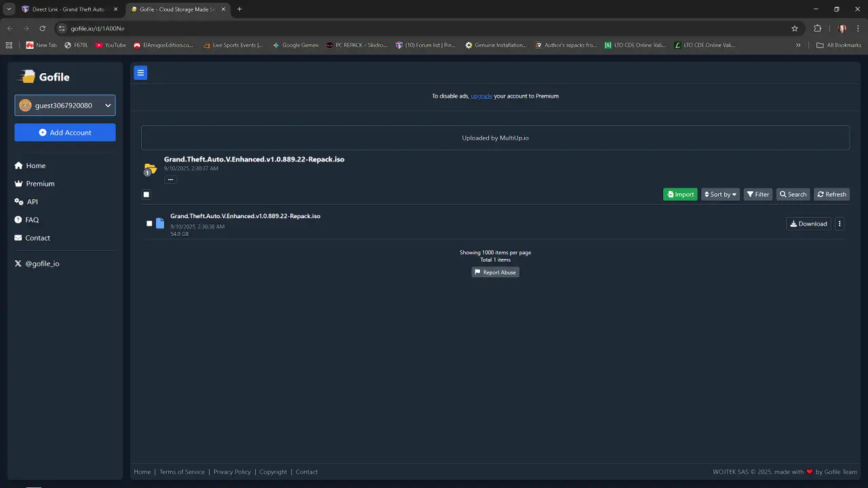Open Contact in the sidebar

point(33,238)
